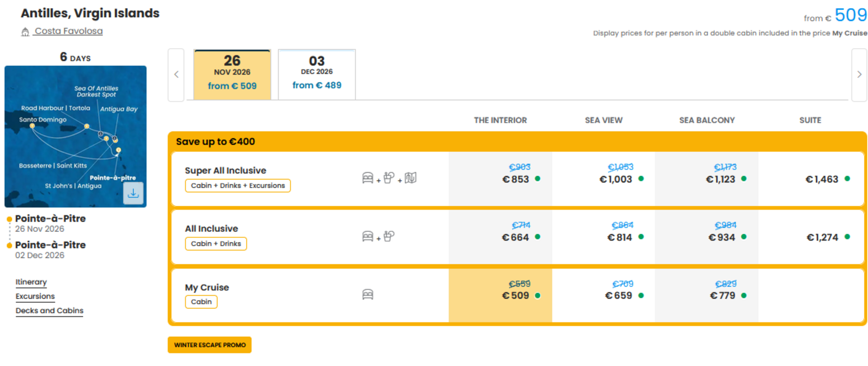Click the excursions map icon in Super All Inclusive
The image size is (868, 366).
point(410,178)
